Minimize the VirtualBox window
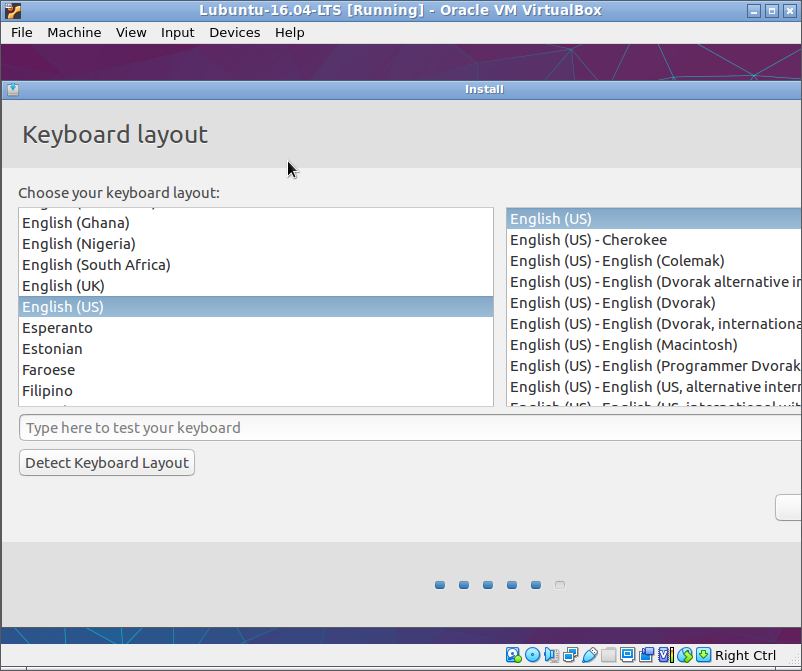Image resolution: width=802 pixels, height=671 pixels. [x=753, y=11]
